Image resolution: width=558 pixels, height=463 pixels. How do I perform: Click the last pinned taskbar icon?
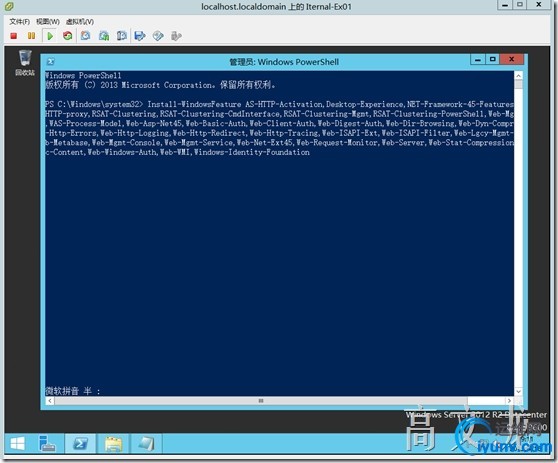[x=146, y=444]
